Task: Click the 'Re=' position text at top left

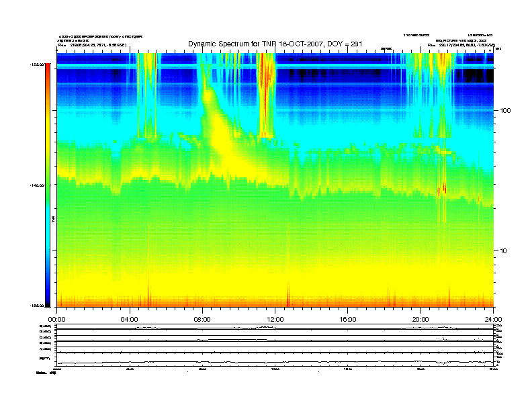Action: pyautogui.click(x=92, y=45)
